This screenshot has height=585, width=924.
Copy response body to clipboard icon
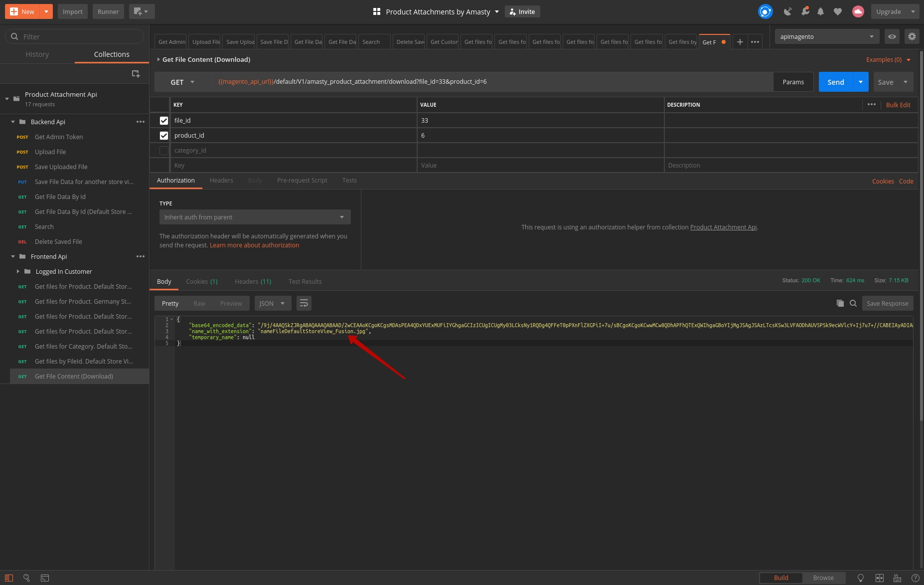pyautogui.click(x=840, y=303)
